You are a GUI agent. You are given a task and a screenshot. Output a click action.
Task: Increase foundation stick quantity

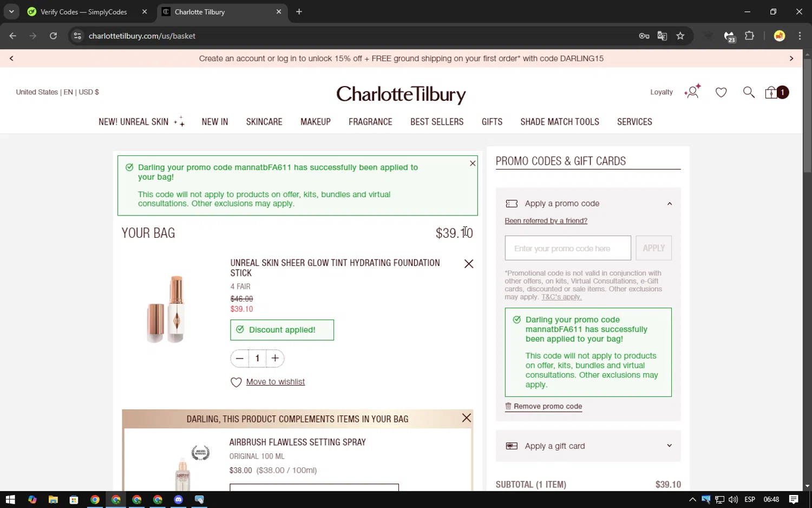coord(275,358)
